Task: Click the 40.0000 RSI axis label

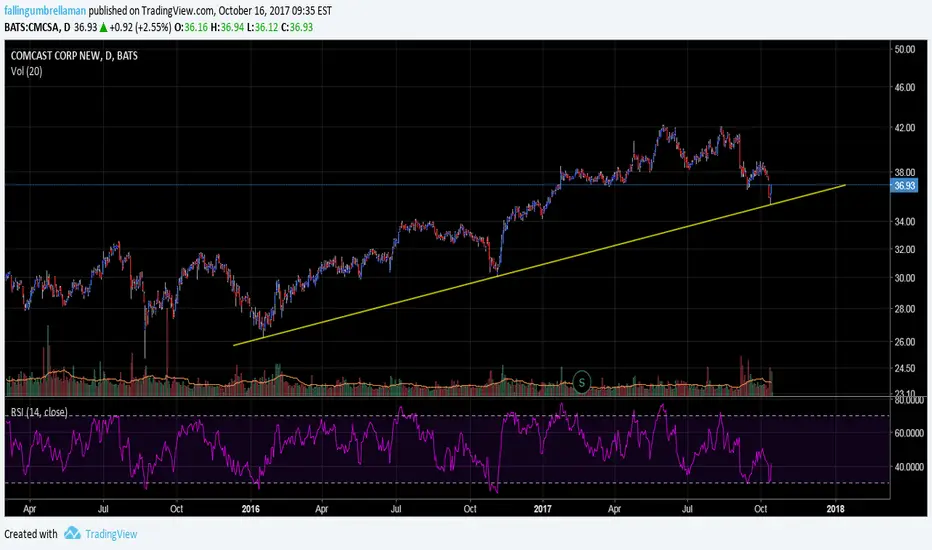Action: click(x=909, y=467)
